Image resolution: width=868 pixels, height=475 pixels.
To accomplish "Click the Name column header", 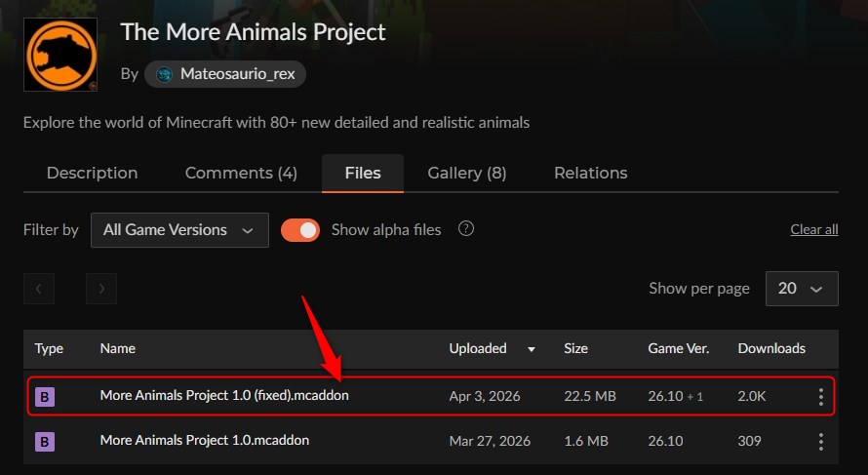I will click(x=118, y=348).
